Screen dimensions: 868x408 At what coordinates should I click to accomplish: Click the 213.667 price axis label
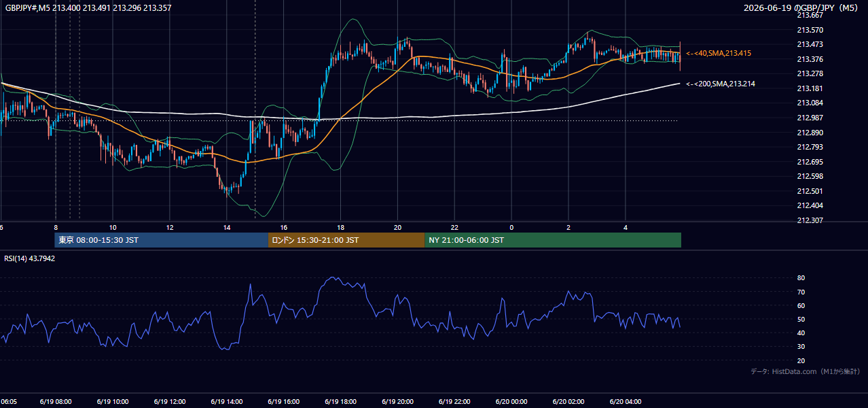click(x=810, y=15)
